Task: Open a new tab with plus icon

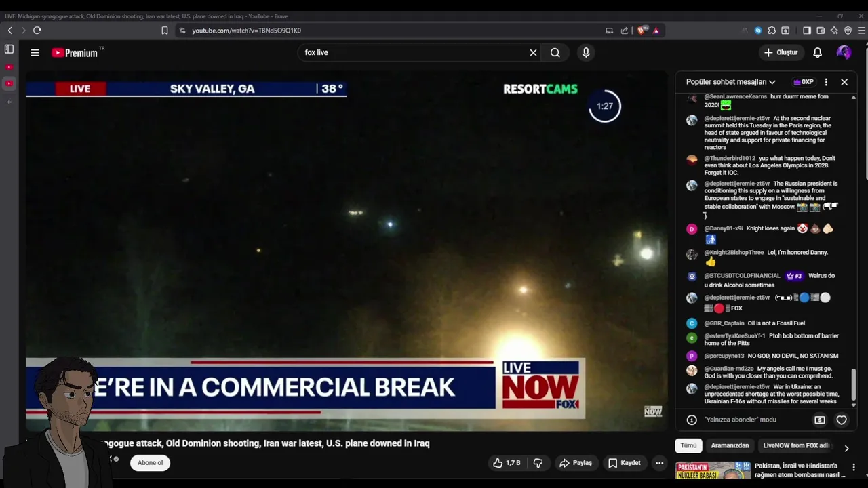Action: 9,102
